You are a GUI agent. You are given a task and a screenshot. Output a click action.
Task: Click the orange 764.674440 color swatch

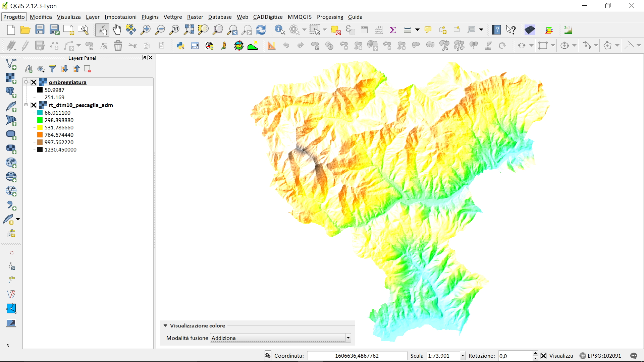tap(40, 135)
